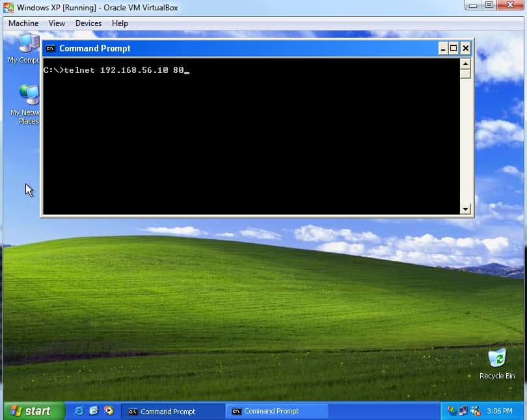This screenshot has height=420, width=527.
Task: Click the 3:06 PM taskbar clock
Action: [500, 411]
